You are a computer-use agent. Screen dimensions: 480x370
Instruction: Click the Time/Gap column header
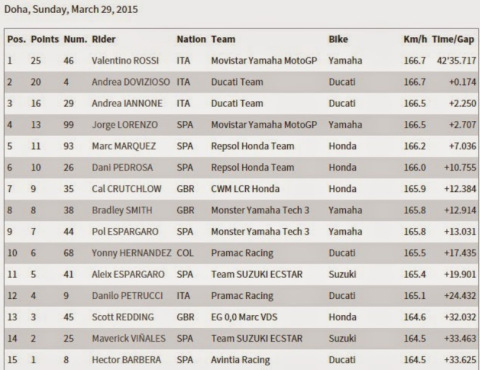tap(453, 39)
